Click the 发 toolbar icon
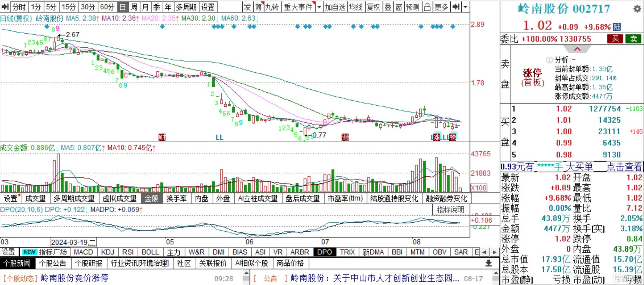Viewport: 644px width, 285px height. [248, 7]
